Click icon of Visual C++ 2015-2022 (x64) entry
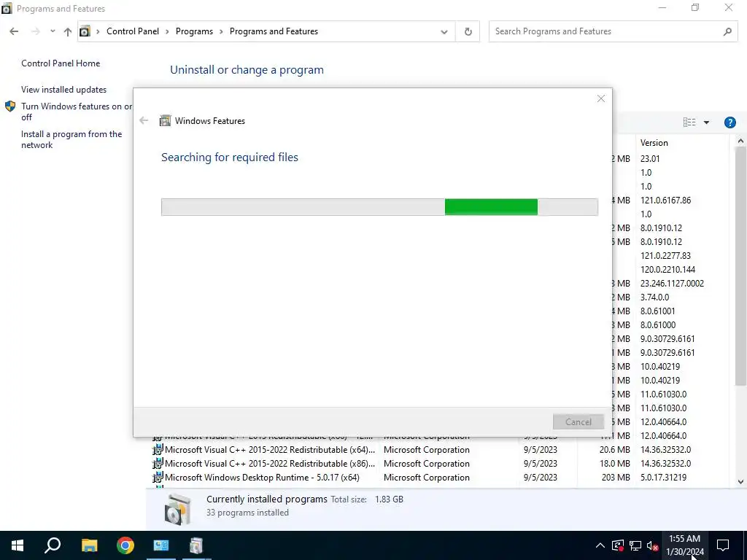Viewport: 747px width, 560px height. (158, 449)
